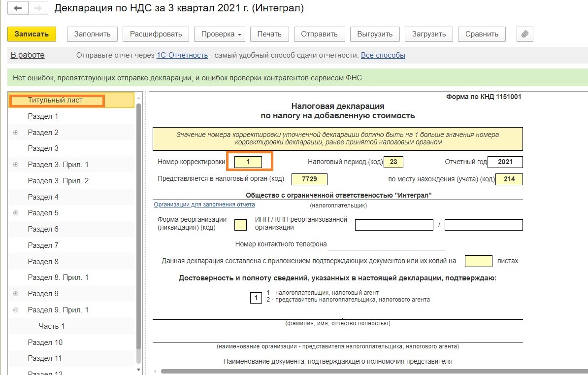Screen dimensions: 588x375
Task: Click the Расшифровать button
Action: point(156,34)
